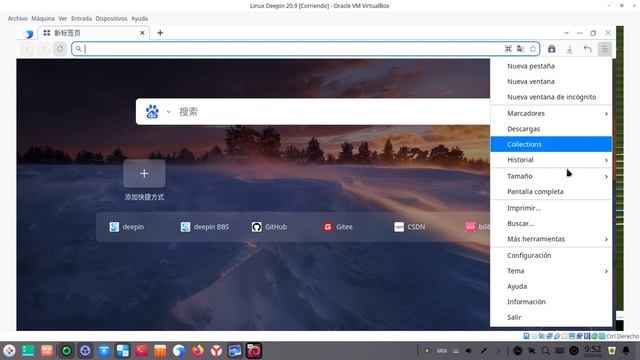The height and width of the screenshot is (360, 640).
Task: Click the Baidu paw search engine icon
Action: tap(152, 111)
